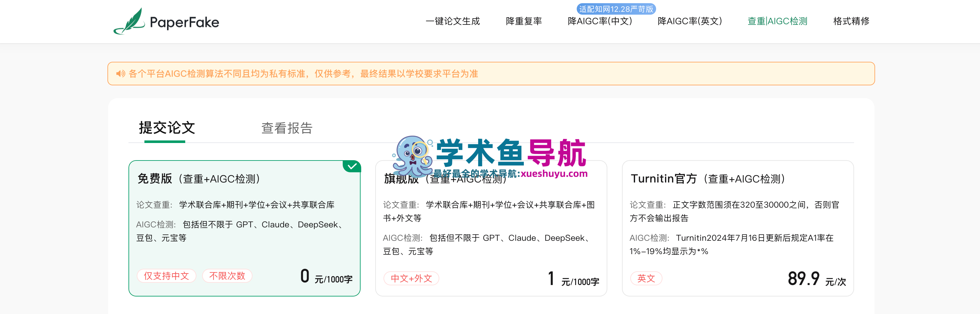Click the octopus mascot watermark icon
This screenshot has height=314, width=980.
413,156
